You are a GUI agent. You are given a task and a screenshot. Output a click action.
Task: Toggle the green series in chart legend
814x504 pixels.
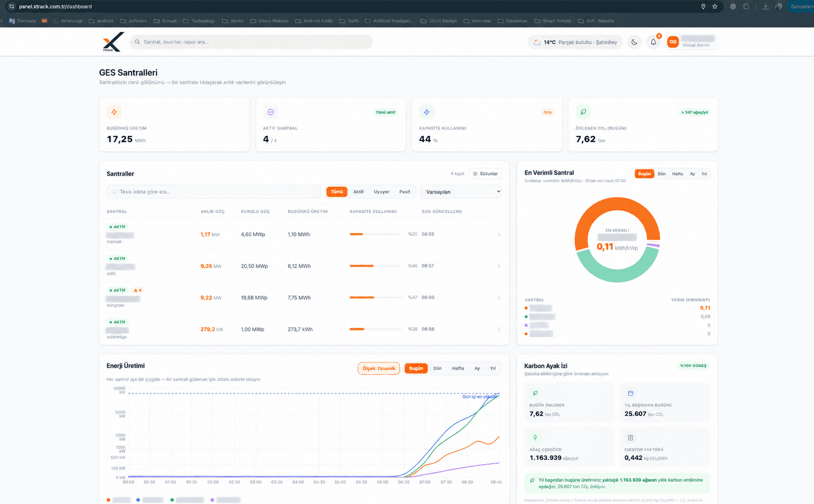tap(187, 500)
